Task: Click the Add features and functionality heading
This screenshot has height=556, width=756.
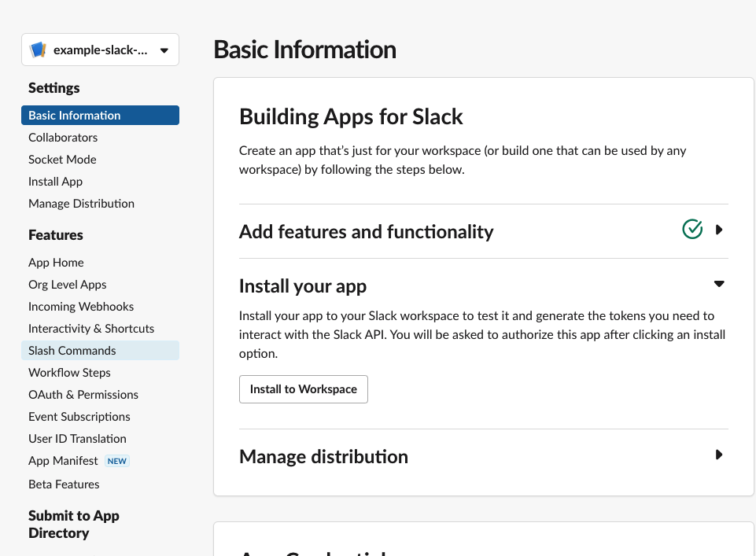Action: coord(366,232)
